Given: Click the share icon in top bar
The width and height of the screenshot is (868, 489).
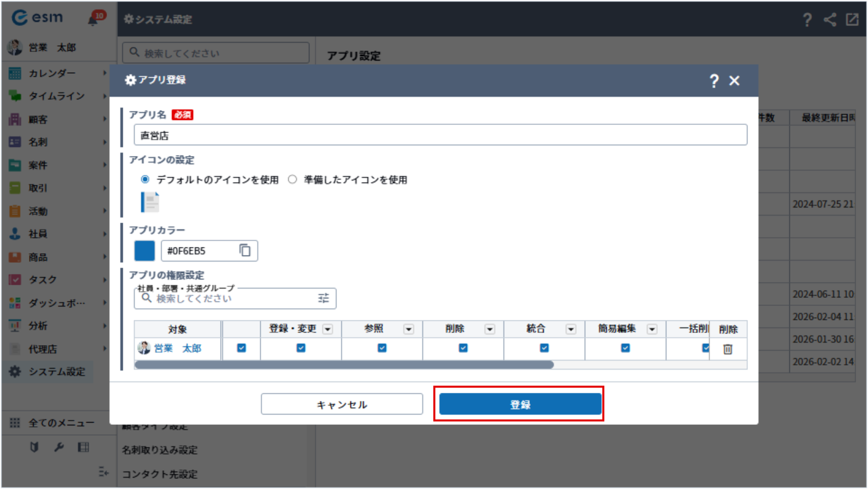Looking at the screenshot, I should point(829,20).
